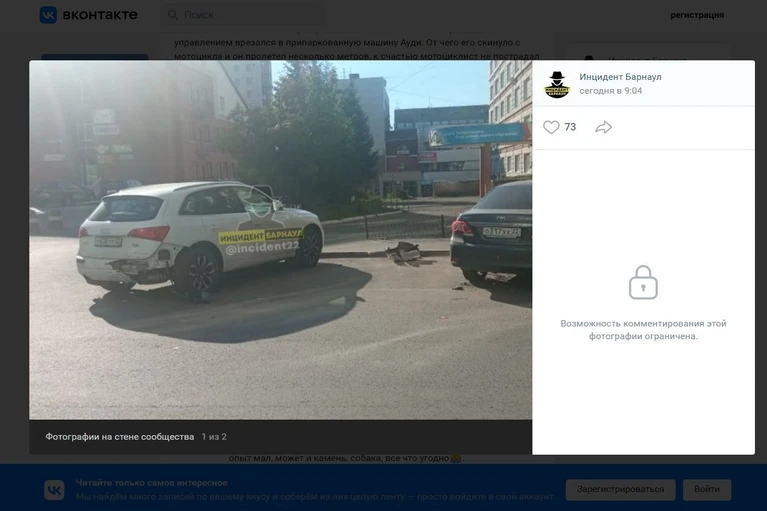The height and width of the screenshot is (511, 767).
Task: Open the Инцидент Барнаул community name
Action: 620,77
